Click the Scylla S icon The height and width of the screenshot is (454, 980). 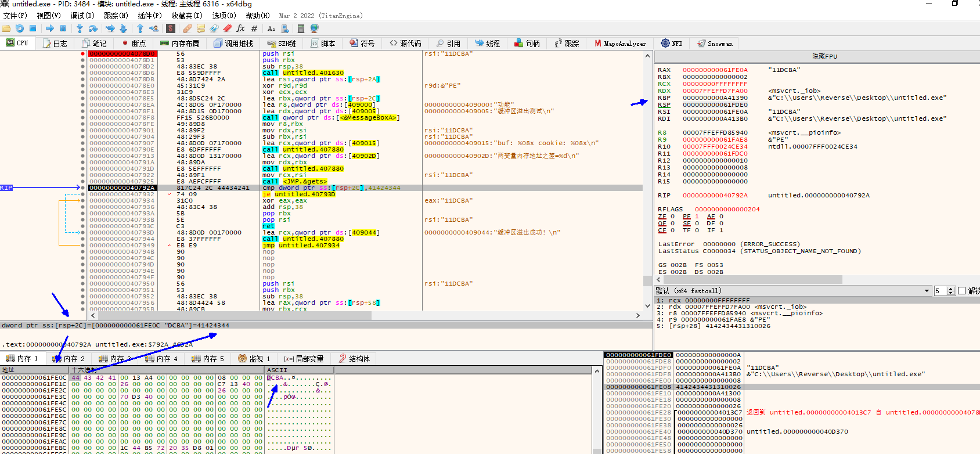171,28
